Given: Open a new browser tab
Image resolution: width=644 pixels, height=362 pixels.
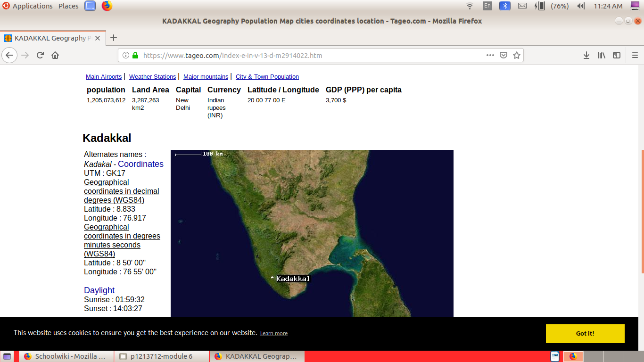Looking at the screenshot, I should click(x=114, y=38).
